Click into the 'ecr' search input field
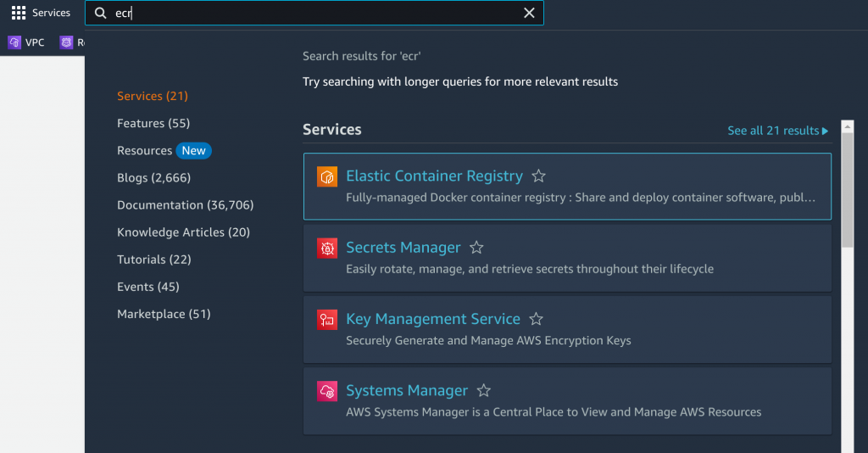The image size is (868, 453). tap(314, 13)
